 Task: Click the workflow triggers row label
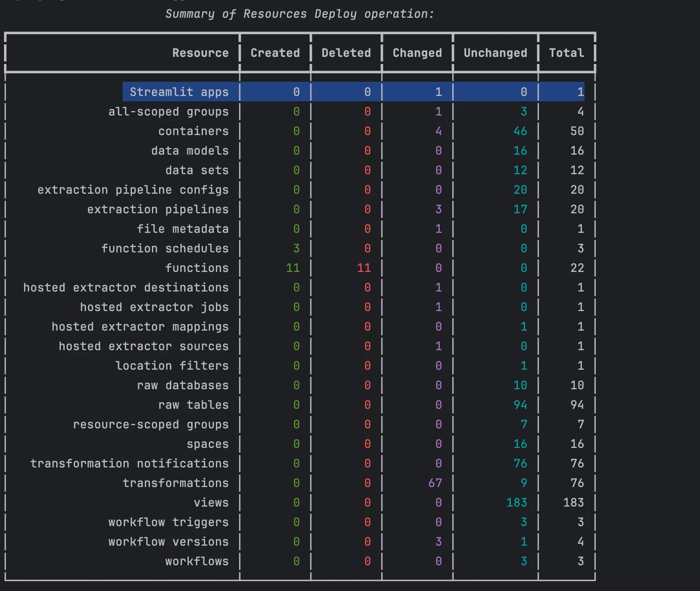[168, 522]
